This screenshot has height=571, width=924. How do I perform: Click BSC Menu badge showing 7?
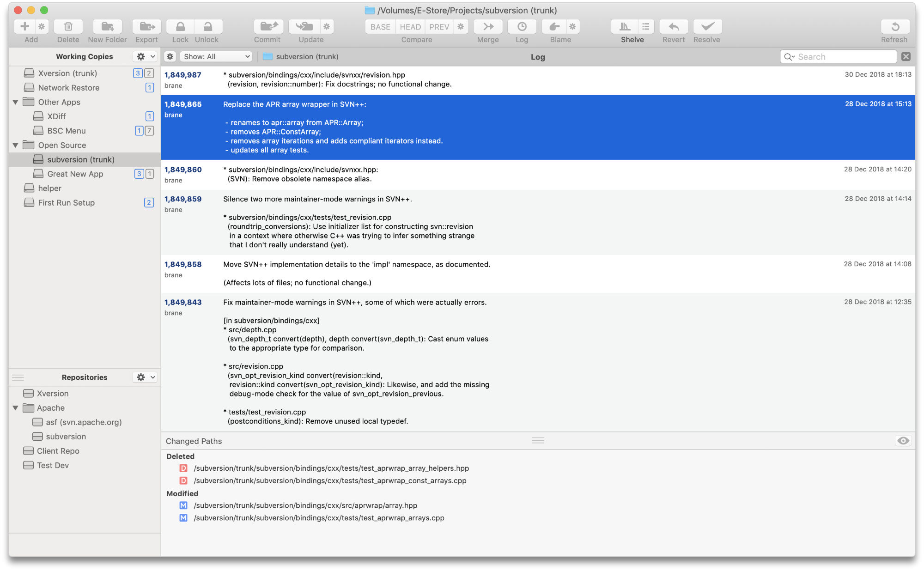coord(149,131)
